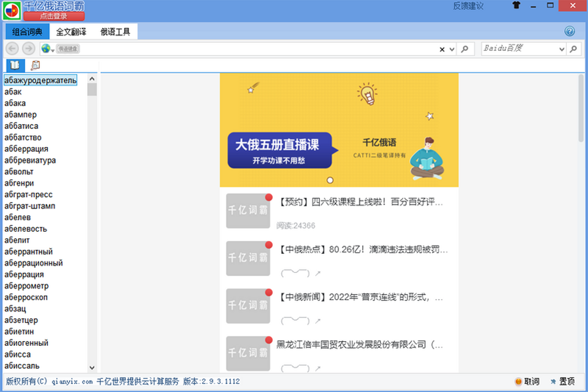Switch to the 全文翻译 tab

pyautogui.click(x=71, y=32)
